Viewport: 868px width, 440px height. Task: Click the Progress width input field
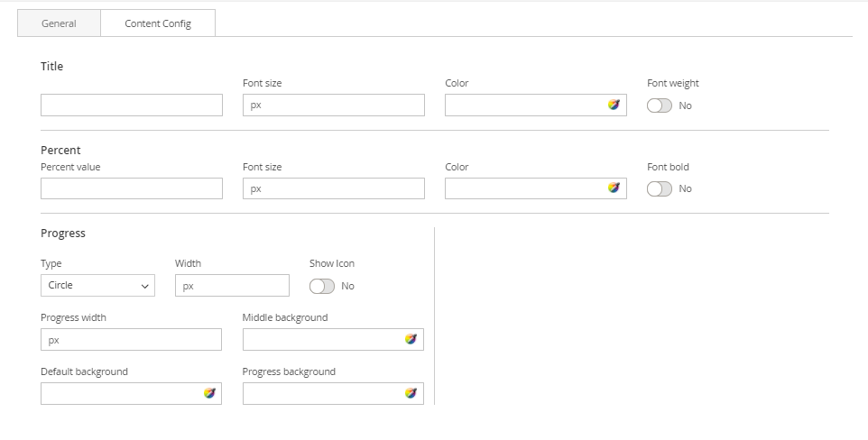pyautogui.click(x=131, y=340)
